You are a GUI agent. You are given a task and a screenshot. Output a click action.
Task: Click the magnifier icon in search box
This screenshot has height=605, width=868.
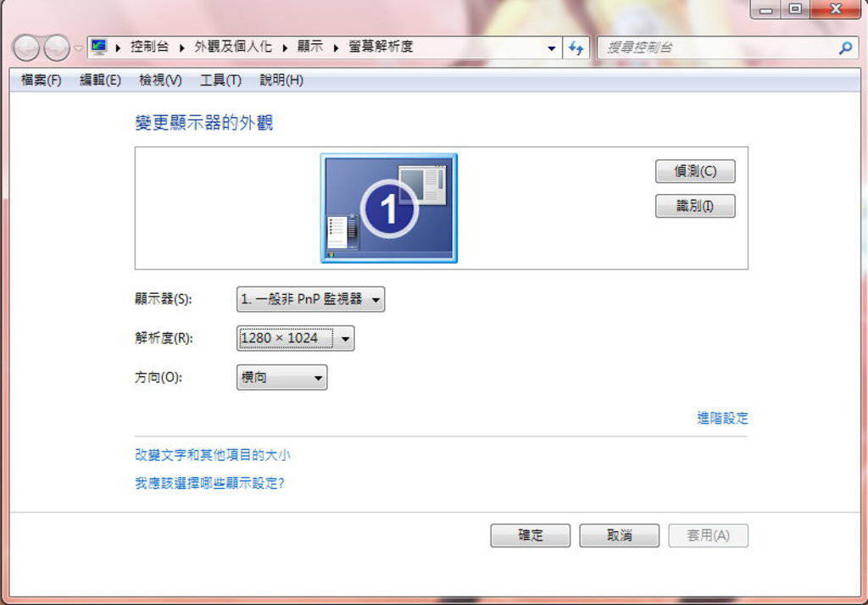844,48
